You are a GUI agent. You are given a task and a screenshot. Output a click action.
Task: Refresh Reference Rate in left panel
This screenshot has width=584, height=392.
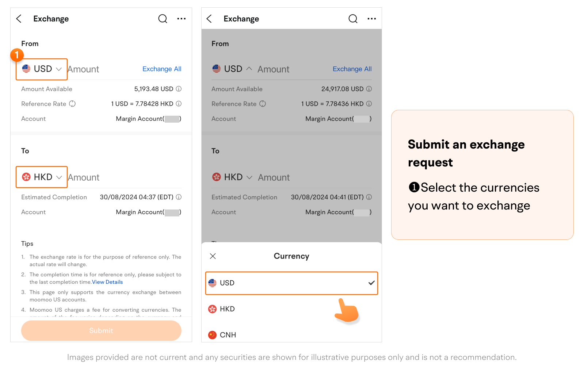coord(72,104)
